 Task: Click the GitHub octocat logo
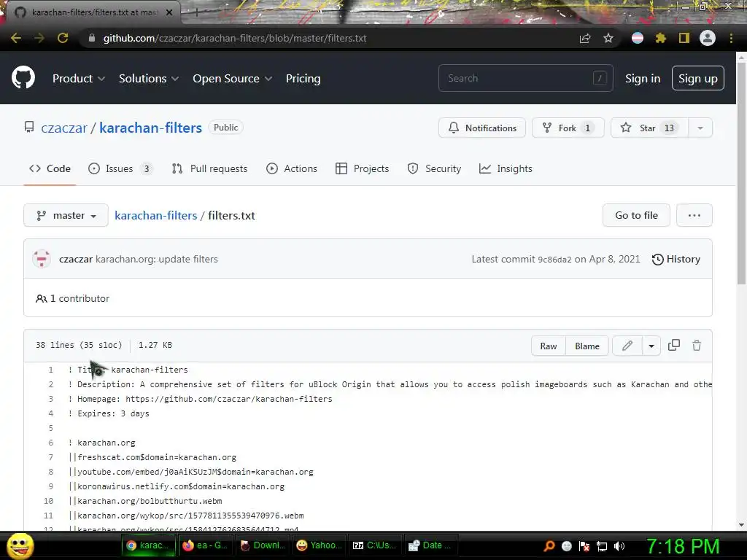[23, 78]
